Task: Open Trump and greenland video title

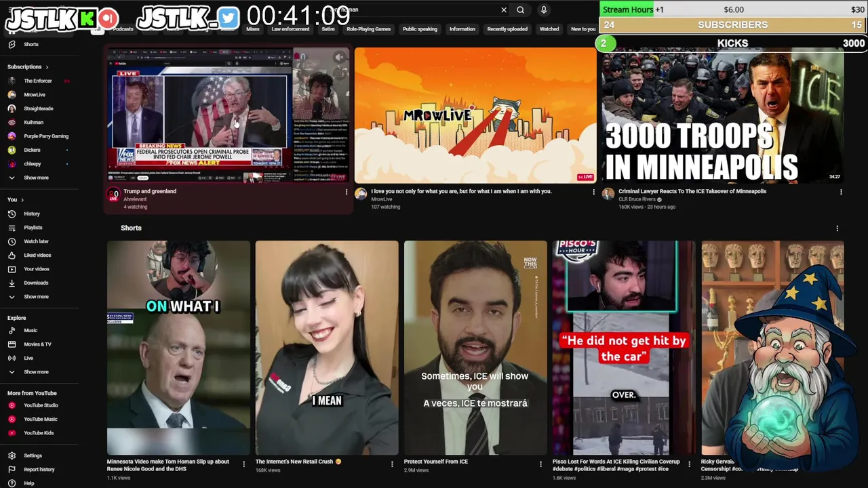Action: 150,191
